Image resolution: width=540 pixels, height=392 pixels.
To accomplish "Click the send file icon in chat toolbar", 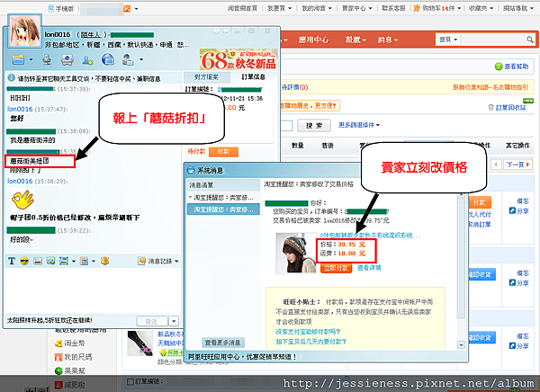I will click(x=19, y=59).
